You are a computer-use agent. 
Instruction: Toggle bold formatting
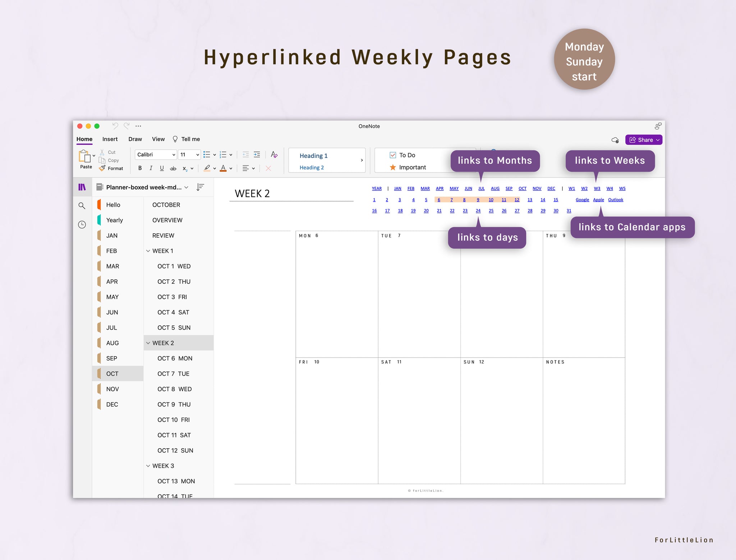[x=140, y=168]
